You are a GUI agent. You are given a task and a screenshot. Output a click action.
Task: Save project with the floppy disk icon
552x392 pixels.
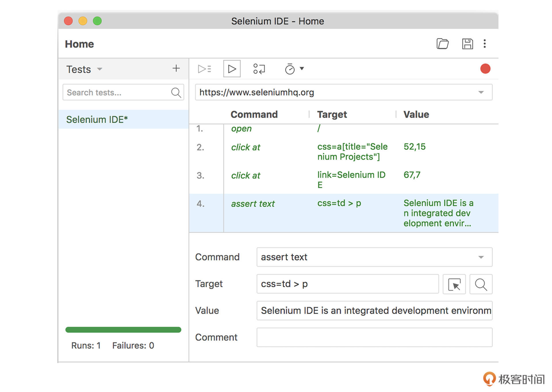pos(467,44)
